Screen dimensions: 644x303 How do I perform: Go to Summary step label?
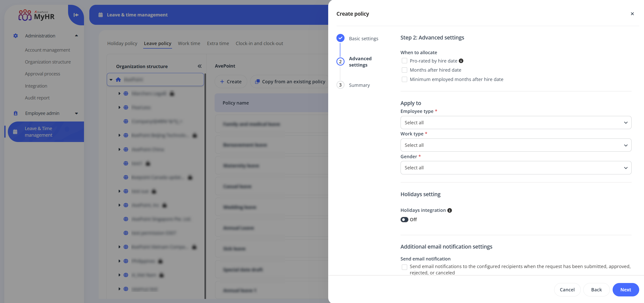tap(359, 85)
